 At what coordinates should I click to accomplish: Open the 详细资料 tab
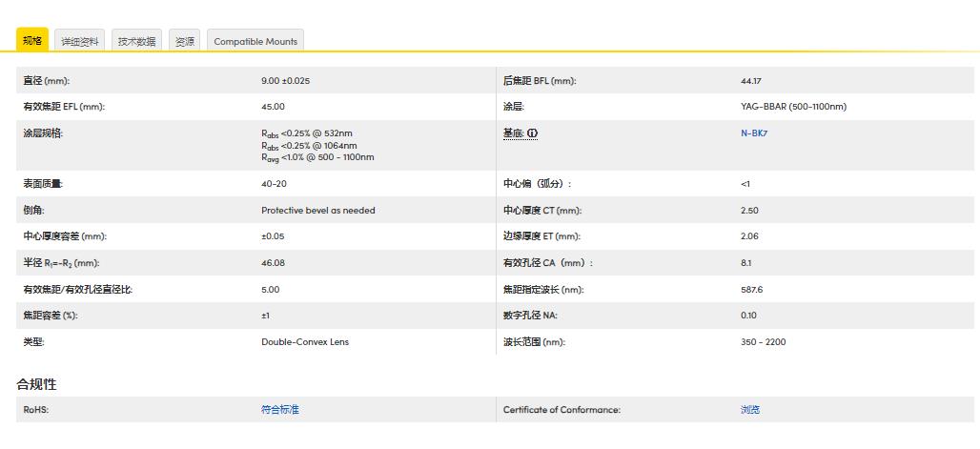pos(80,41)
